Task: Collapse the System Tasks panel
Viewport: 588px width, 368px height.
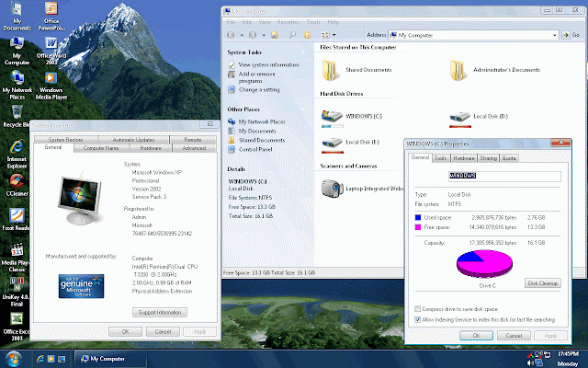Action: pyautogui.click(x=304, y=52)
